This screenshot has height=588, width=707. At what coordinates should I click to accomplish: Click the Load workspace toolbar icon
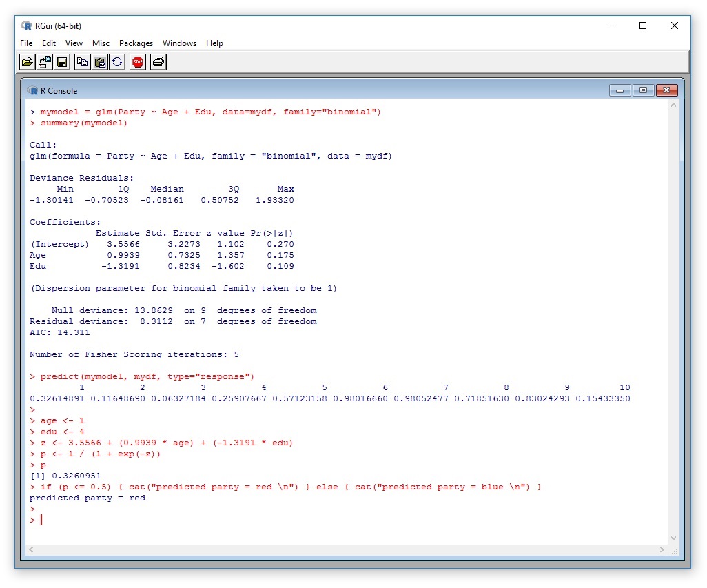(44, 63)
